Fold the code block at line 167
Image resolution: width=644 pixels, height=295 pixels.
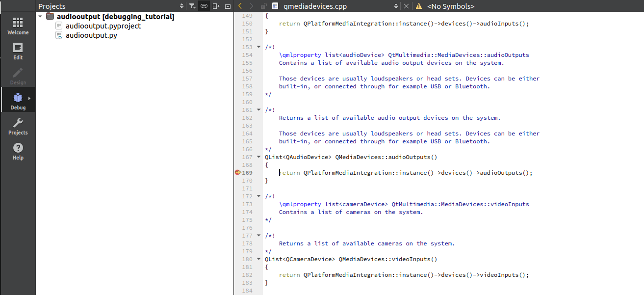[258, 157]
